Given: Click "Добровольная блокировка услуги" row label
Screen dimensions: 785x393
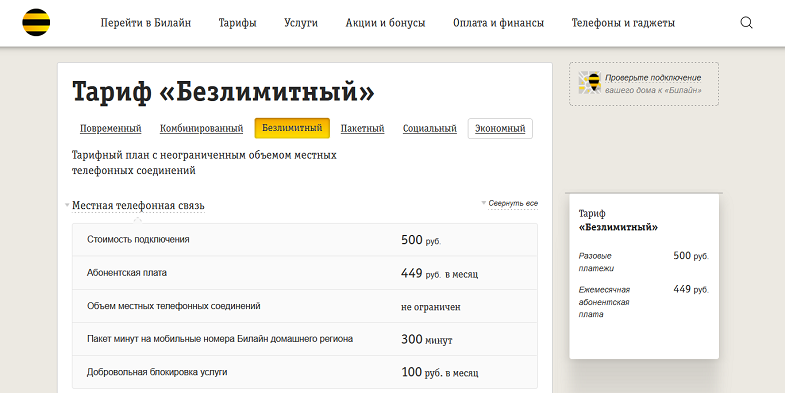Looking at the screenshot, I should (x=157, y=372).
